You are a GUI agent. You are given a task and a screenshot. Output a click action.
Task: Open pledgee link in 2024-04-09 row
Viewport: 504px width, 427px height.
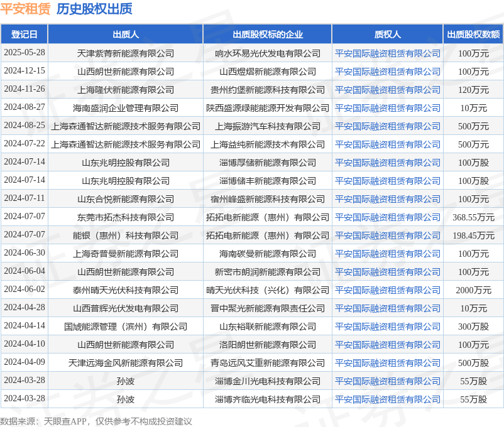[388, 363]
